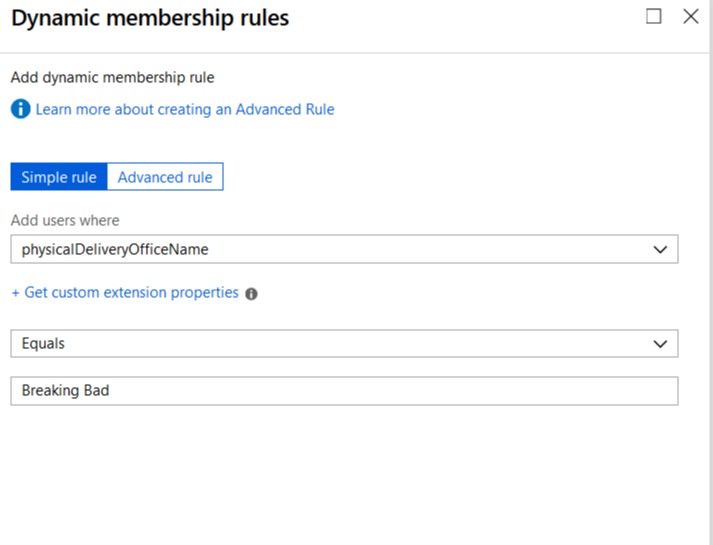Screen dimensions: 713x545
Task: Switch to Advanced rule mode
Action: click(165, 177)
